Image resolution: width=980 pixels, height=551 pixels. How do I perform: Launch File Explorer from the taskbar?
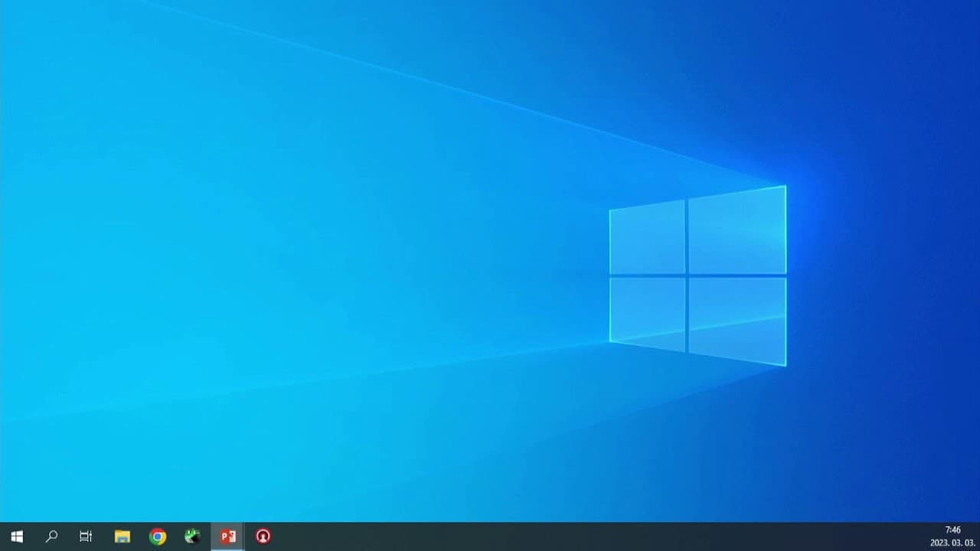[x=122, y=536]
